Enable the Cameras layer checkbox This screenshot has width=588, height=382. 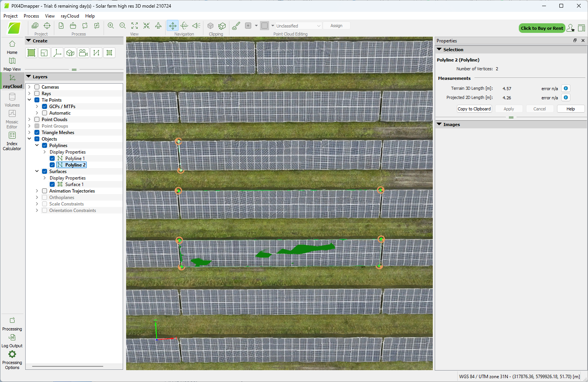pos(37,87)
